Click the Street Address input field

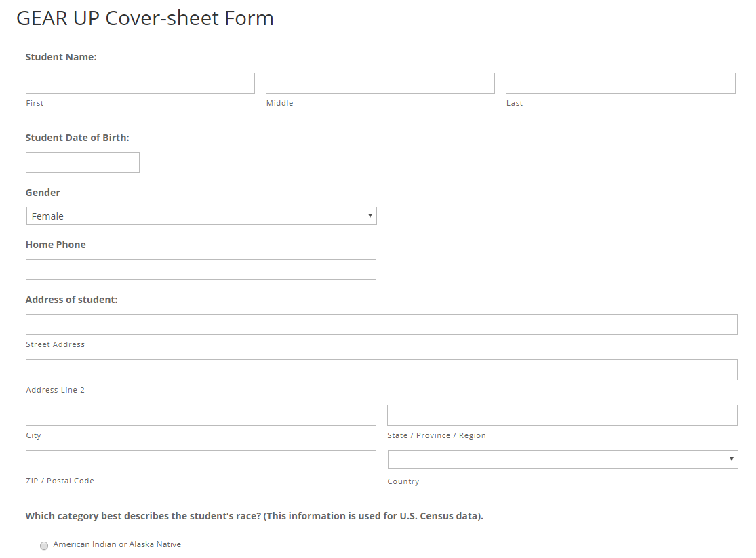pyautogui.click(x=381, y=325)
